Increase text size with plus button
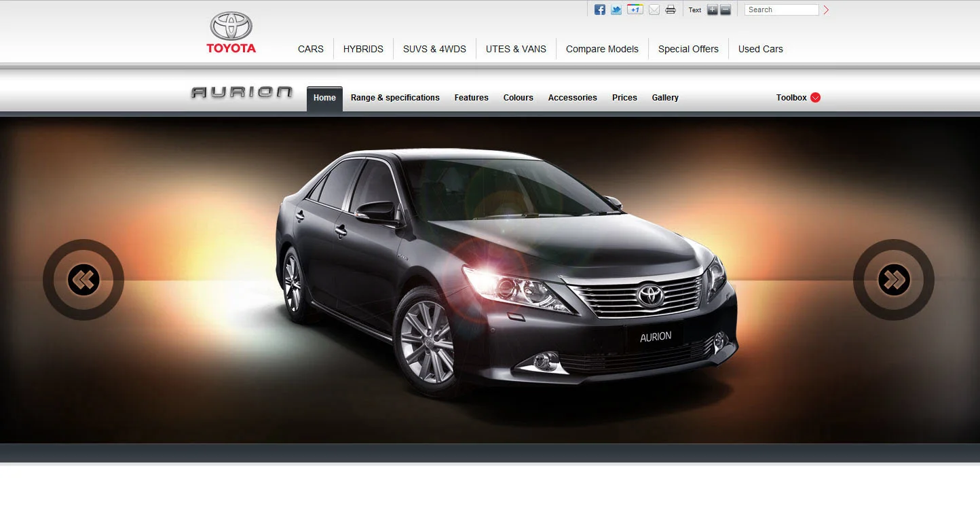This screenshot has width=980, height=525. (712, 10)
